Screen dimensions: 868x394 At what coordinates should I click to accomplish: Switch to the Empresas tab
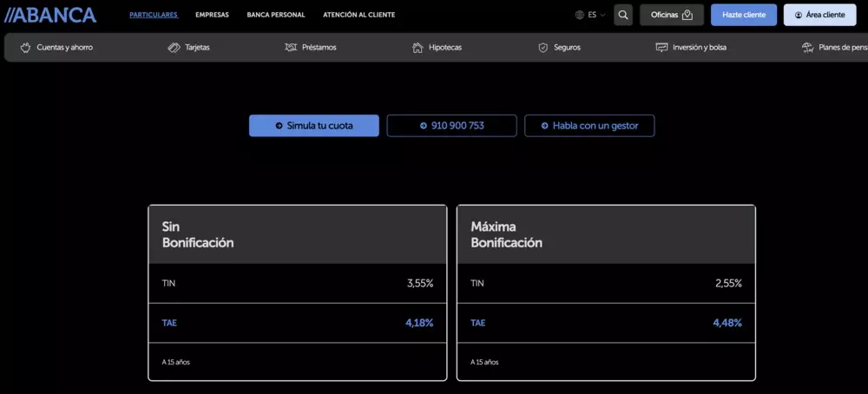coord(212,15)
